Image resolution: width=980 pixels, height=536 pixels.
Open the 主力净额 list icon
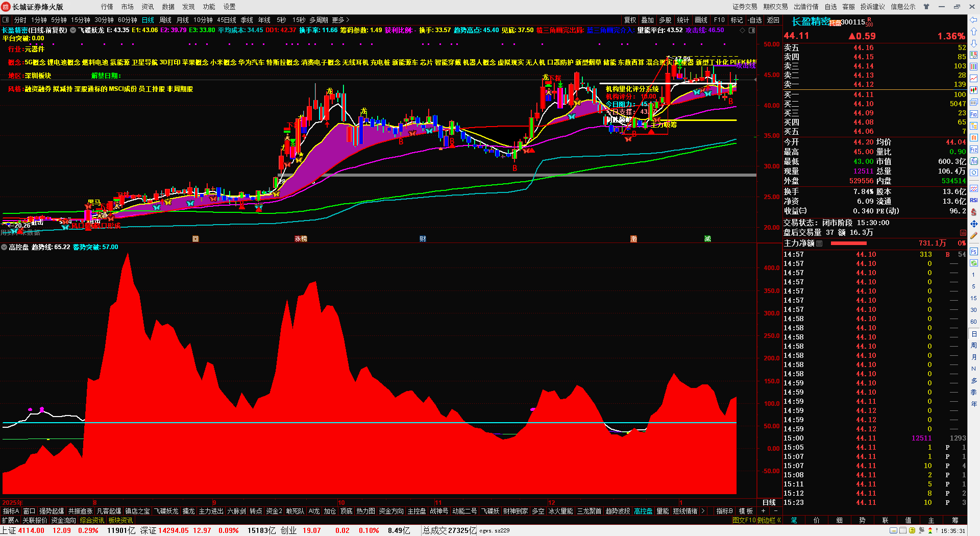click(x=819, y=243)
